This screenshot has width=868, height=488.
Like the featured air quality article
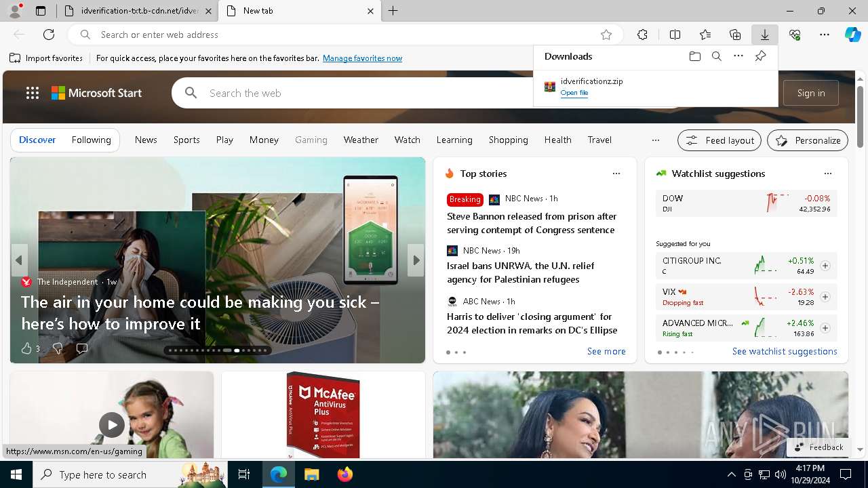click(26, 348)
